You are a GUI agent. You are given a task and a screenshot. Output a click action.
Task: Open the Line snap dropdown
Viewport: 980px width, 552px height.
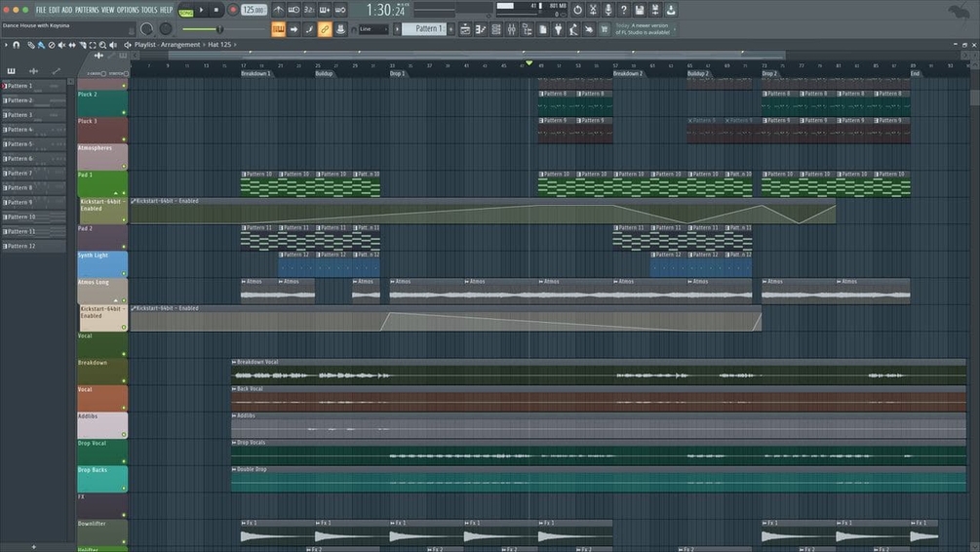coord(373,29)
